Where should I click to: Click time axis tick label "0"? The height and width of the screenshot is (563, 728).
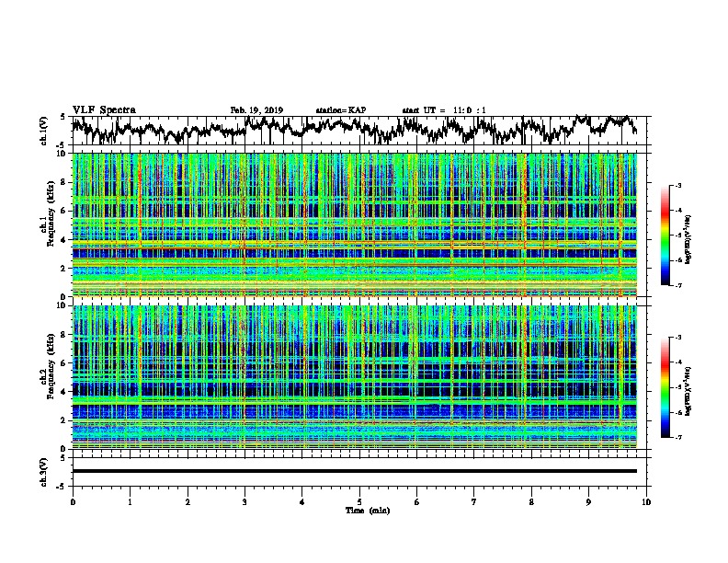[x=73, y=502]
